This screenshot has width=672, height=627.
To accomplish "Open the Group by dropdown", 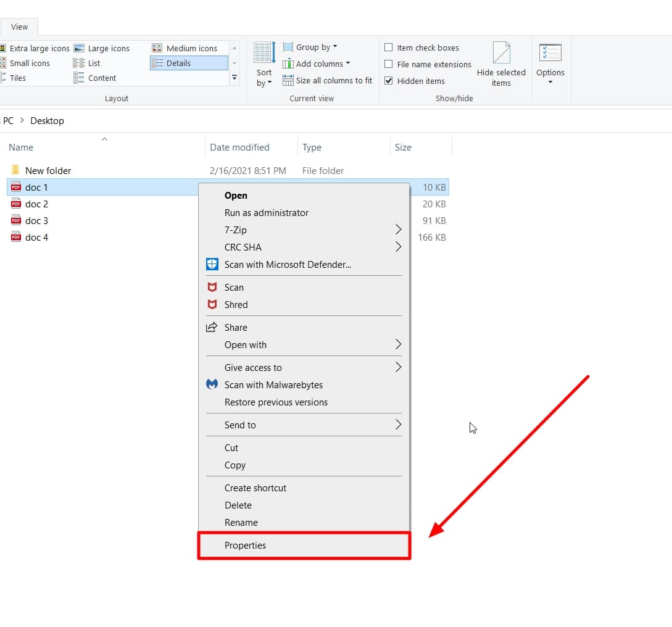I will (x=310, y=46).
